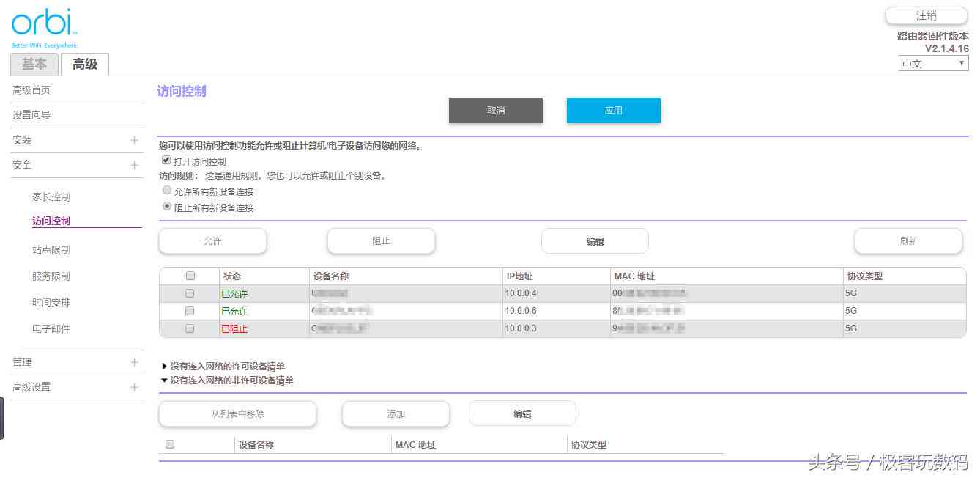980x478 pixels.
Task: Click the IP address 10.0.0.6 cell
Action: pyautogui.click(x=521, y=311)
